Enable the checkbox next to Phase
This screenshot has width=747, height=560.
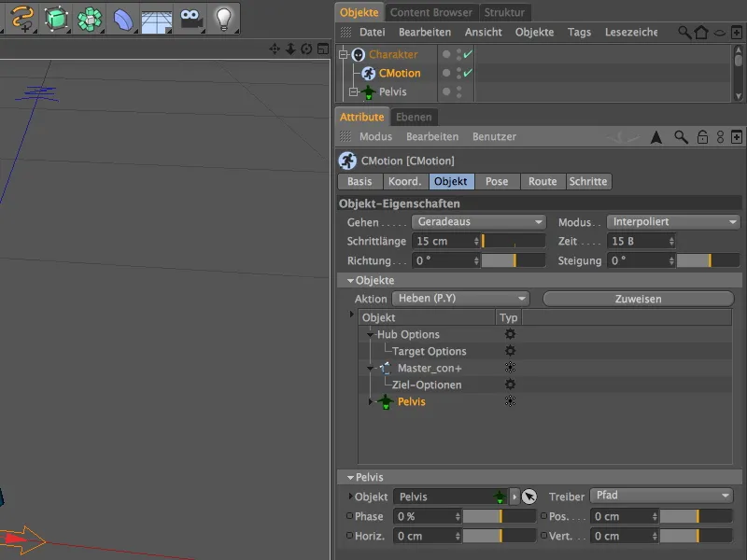coord(349,516)
